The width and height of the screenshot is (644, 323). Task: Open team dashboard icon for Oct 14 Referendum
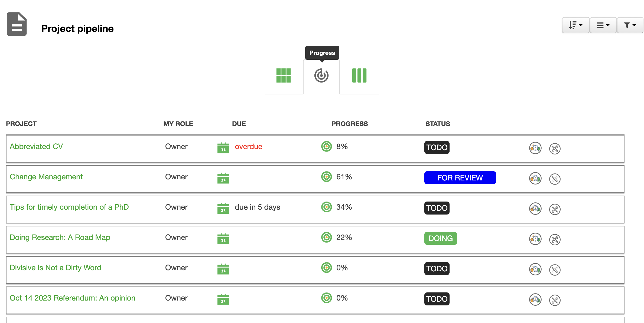pos(535,299)
